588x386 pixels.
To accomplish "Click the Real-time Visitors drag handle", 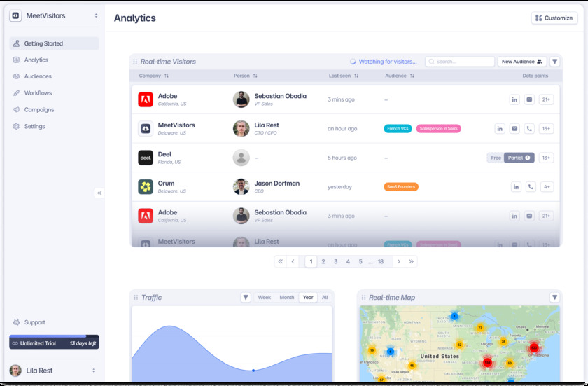I will pyautogui.click(x=135, y=62).
